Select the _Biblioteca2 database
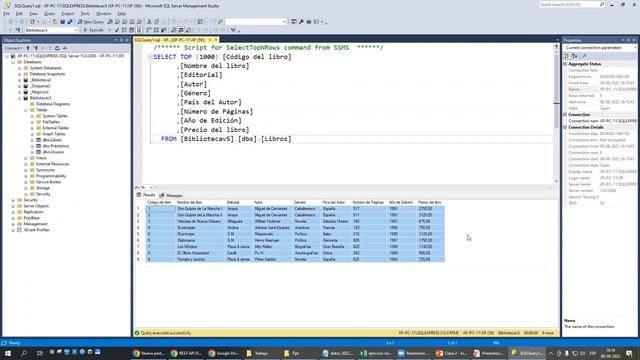The width and height of the screenshot is (640, 360). [x=40, y=80]
